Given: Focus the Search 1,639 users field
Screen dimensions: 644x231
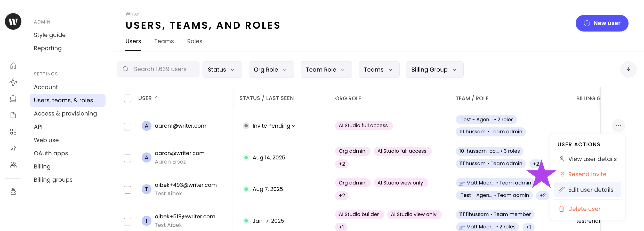Looking at the screenshot, I should (x=158, y=69).
